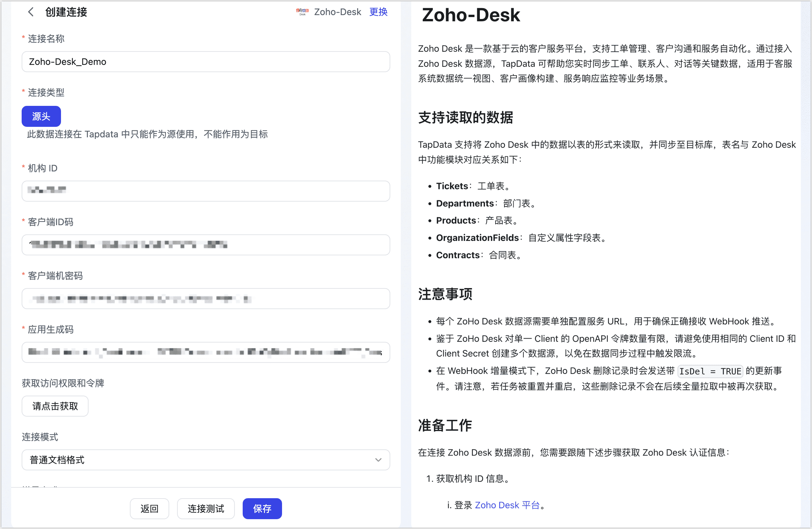The width and height of the screenshot is (812, 529).
Task: Run 连接测试 connection test
Action: point(205,509)
